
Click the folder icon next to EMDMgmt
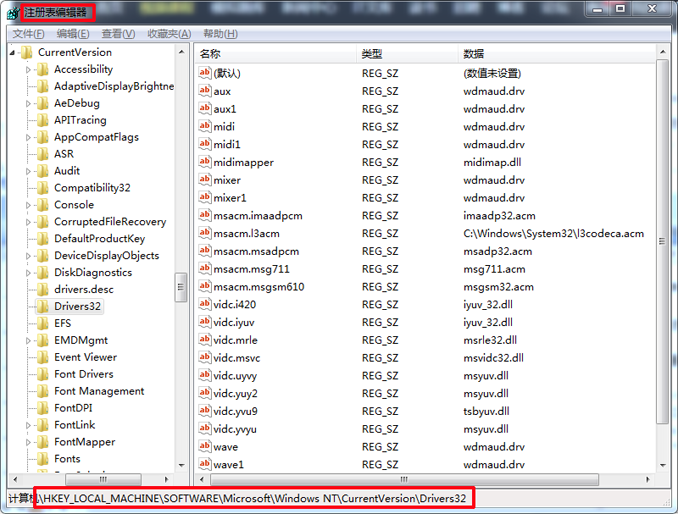pos(42,341)
